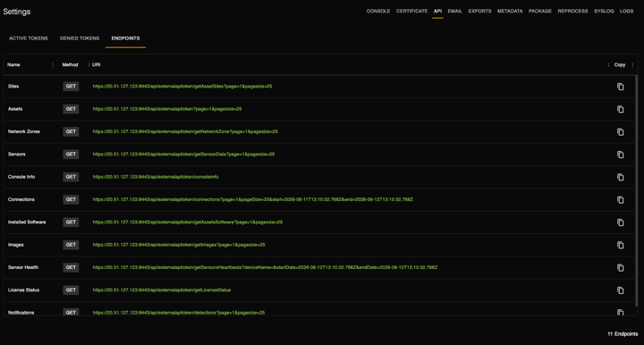Copy the Installed Software endpoint URI
The height and width of the screenshot is (345, 644).
620,223
